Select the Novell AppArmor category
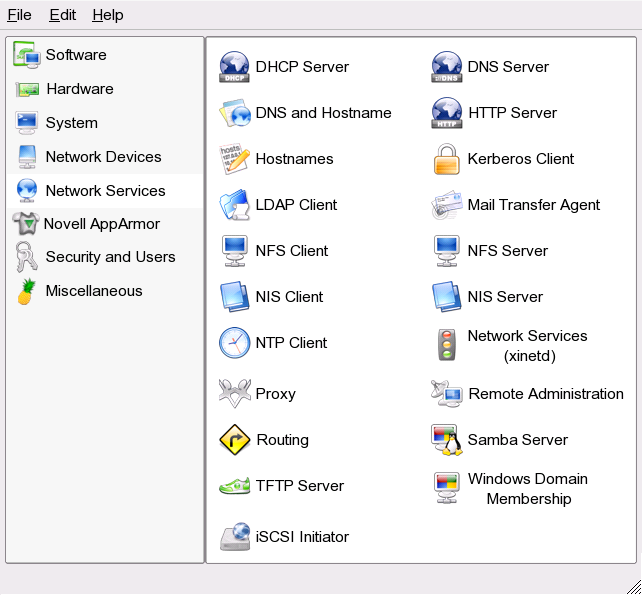Viewport: 642px width, 595px height. pyautogui.click(x=101, y=223)
